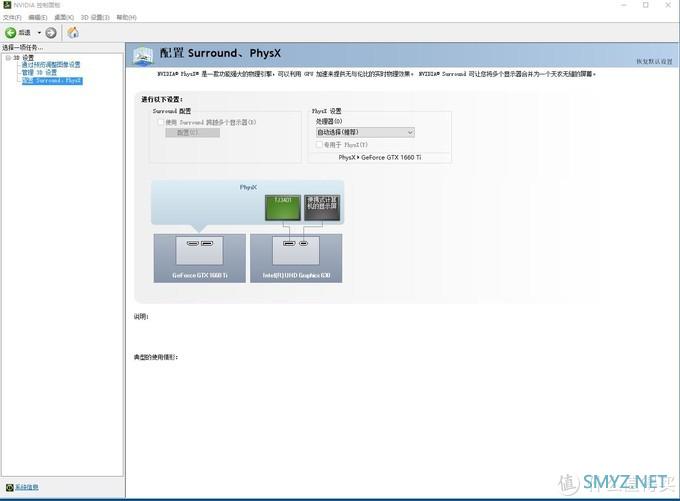Toggle the 使用 Surround span displays checkbox

point(160,122)
